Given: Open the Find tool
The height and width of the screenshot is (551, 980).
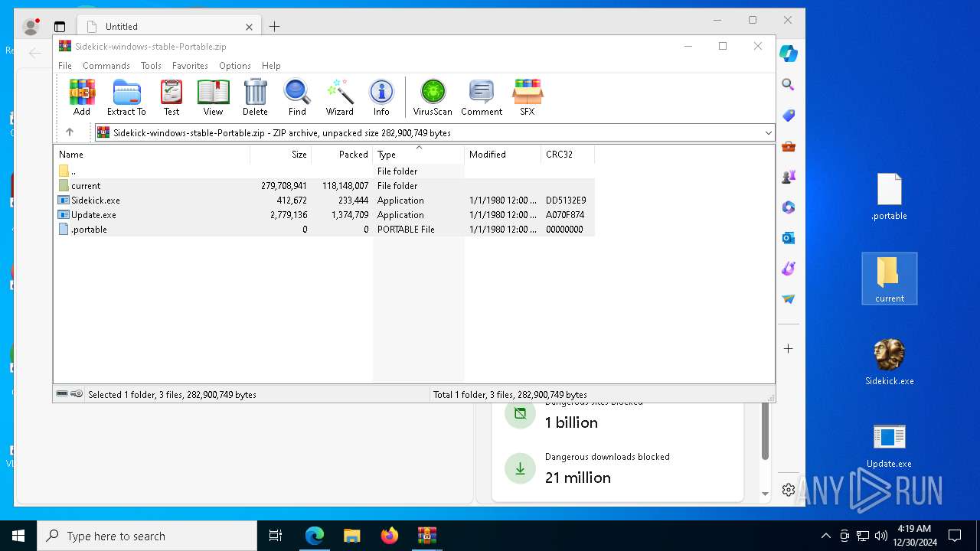Looking at the screenshot, I should [297, 97].
